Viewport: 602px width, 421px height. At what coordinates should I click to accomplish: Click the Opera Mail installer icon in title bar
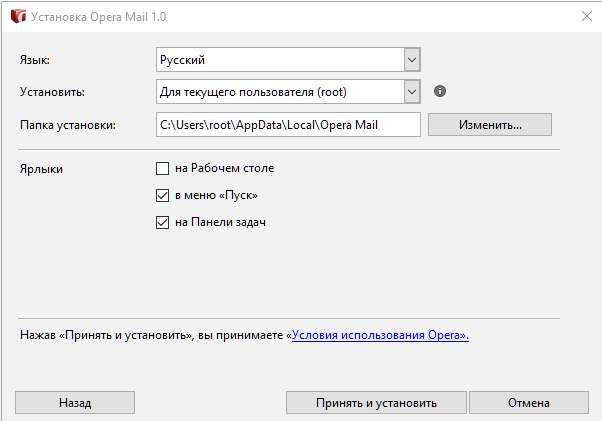18,17
